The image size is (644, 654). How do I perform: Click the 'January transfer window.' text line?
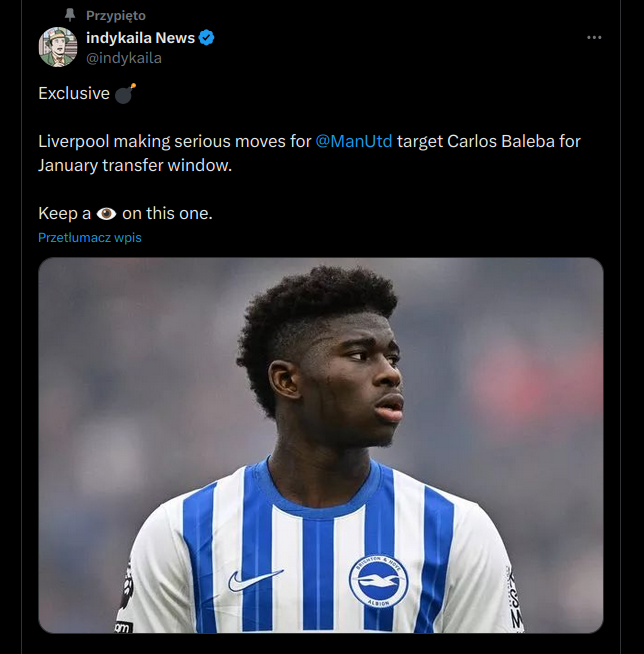135,165
